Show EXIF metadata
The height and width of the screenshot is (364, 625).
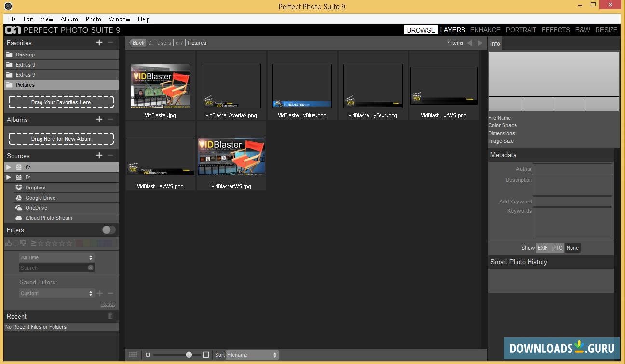click(x=543, y=248)
